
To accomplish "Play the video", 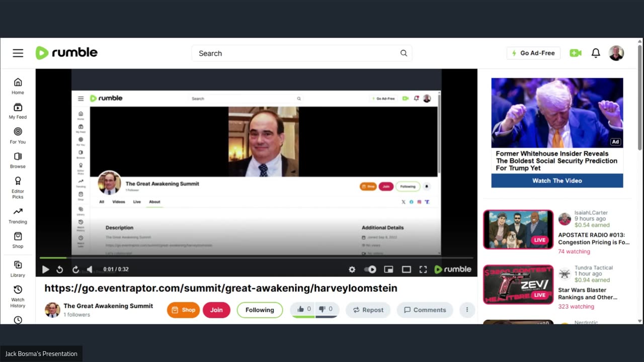I will (45, 269).
